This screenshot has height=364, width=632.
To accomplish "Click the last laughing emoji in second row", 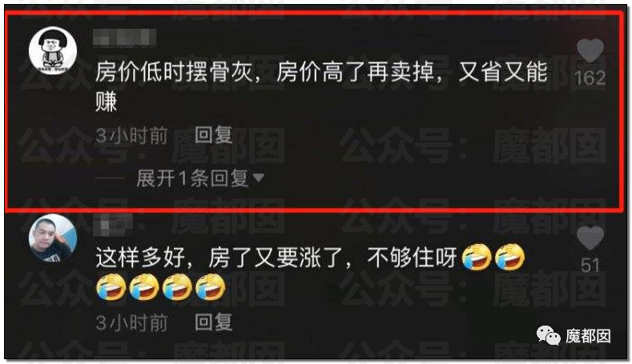I will 211,287.
